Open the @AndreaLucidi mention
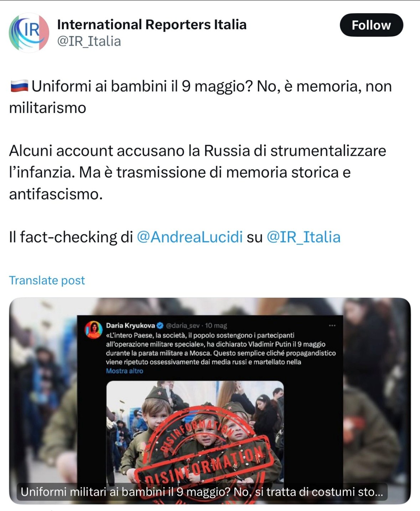The image size is (420, 511). 190,237
